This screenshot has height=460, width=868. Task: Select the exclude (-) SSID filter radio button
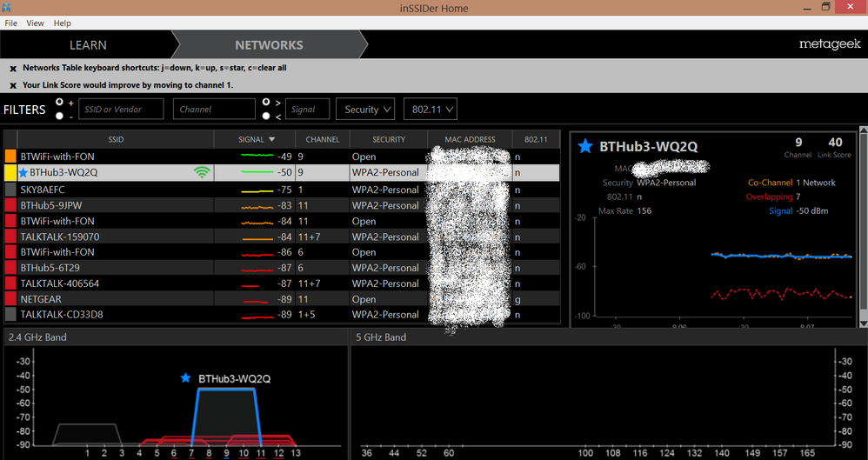click(59, 116)
